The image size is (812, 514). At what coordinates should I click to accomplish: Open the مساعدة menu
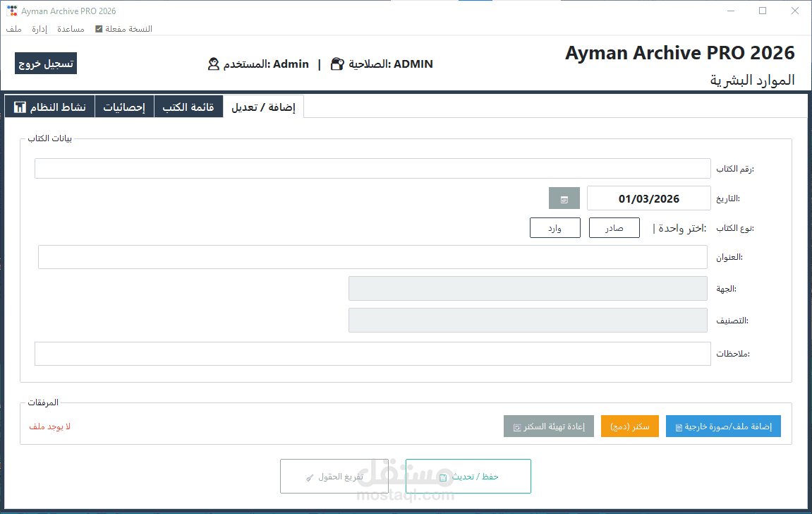pyautogui.click(x=71, y=29)
